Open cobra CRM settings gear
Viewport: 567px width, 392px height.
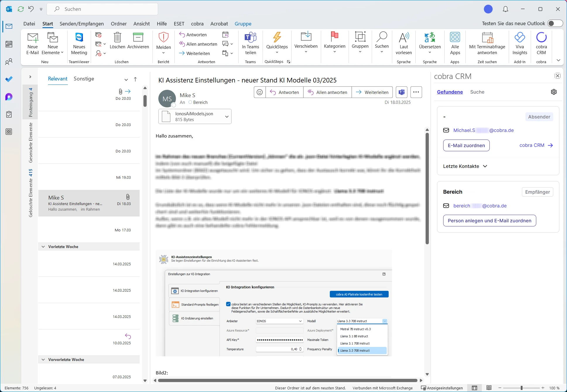click(554, 92)
